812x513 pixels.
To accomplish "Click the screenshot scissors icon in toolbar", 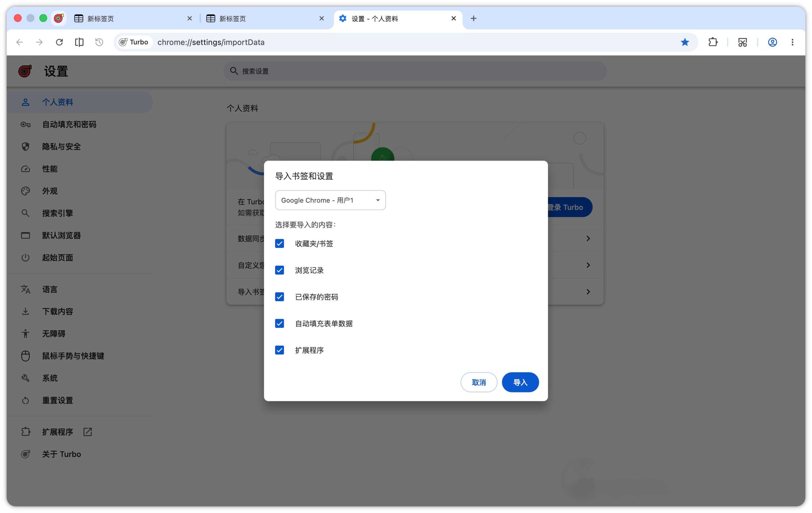I will (x=743, y=42).
